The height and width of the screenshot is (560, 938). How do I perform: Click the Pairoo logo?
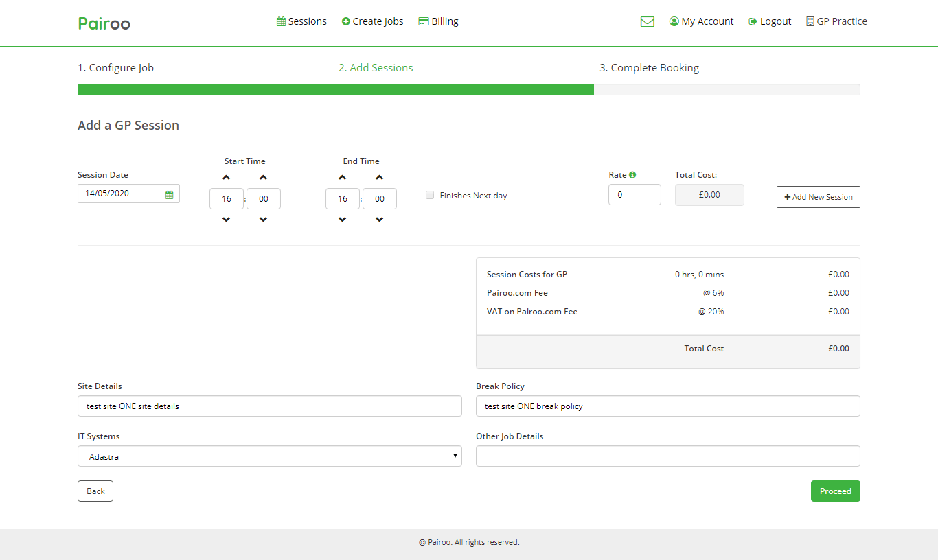(104, 23)
